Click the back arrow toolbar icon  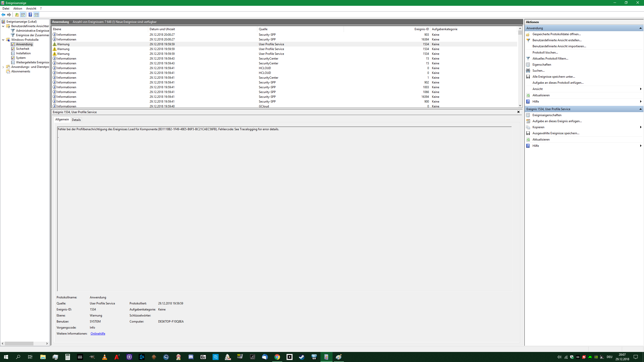click(3, 15)
